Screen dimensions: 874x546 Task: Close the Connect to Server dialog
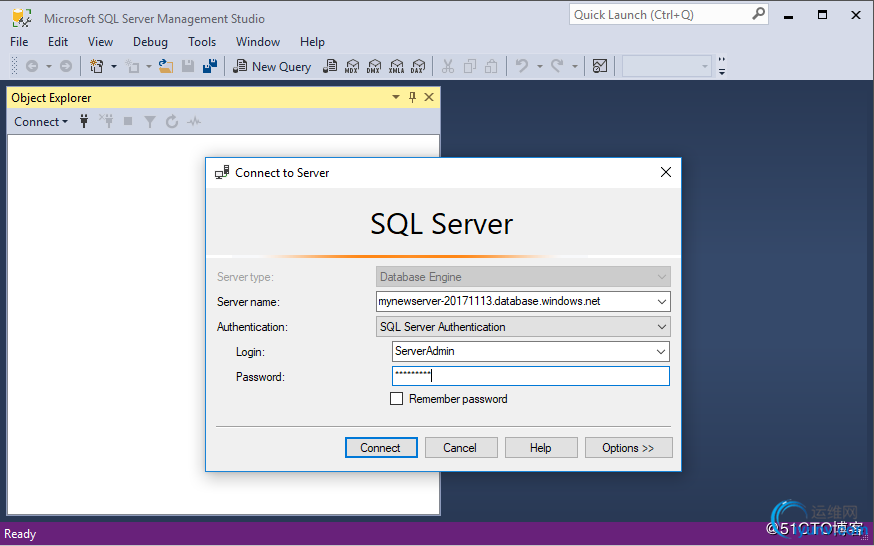point(666,173)
